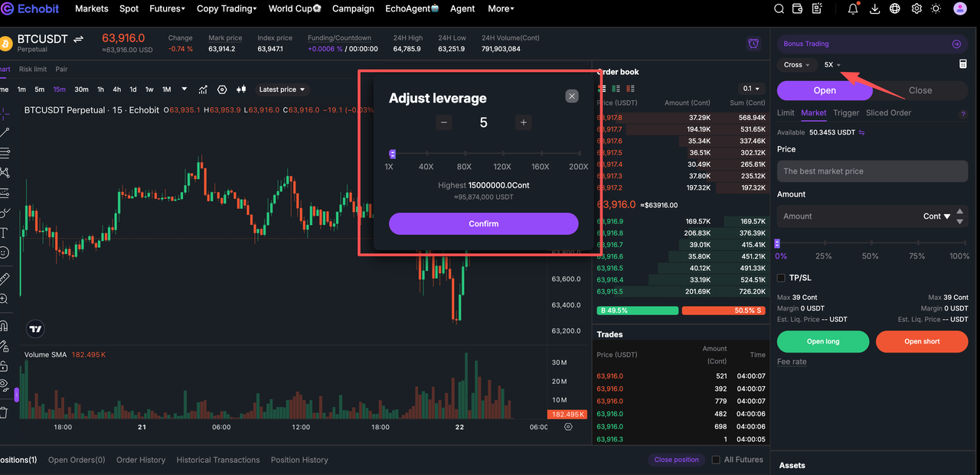Open the orders document icon in the header

[818, 9]
